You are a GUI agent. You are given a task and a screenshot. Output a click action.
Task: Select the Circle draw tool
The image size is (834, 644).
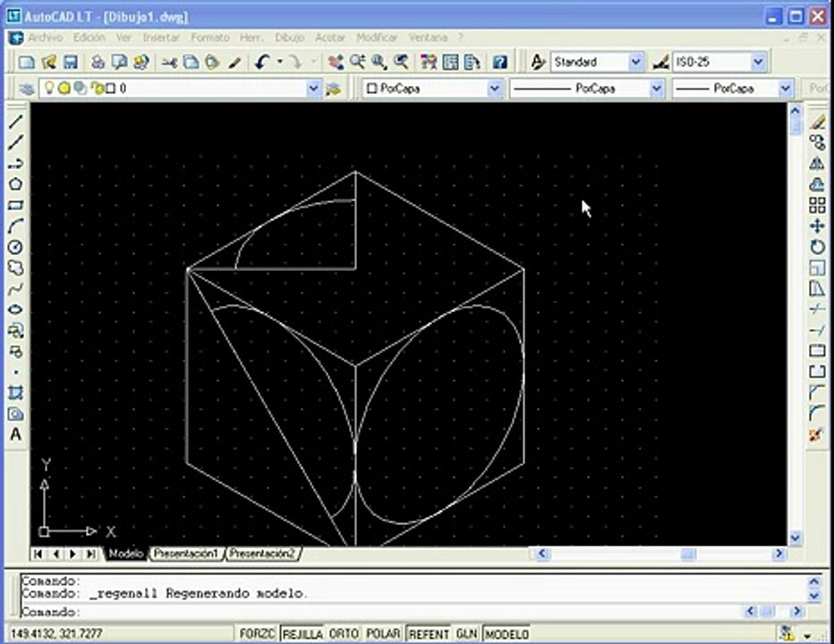(x=16, y=247)
